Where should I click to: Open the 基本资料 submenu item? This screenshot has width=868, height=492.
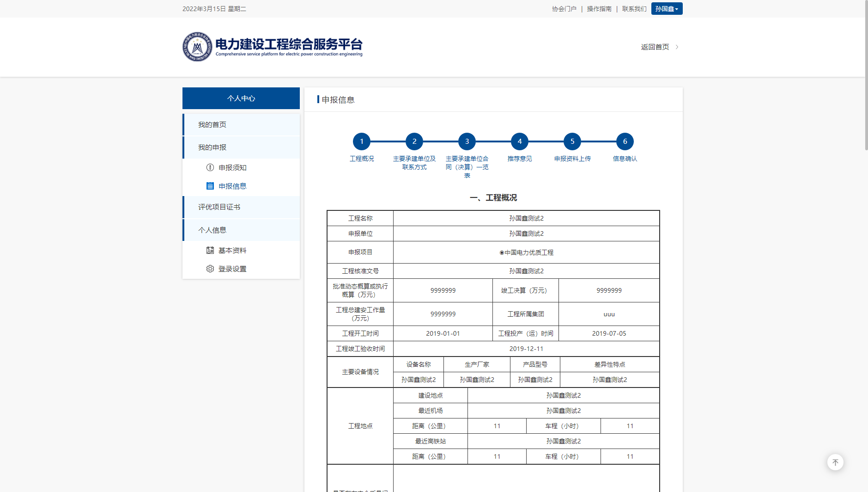tap(232, 250)
